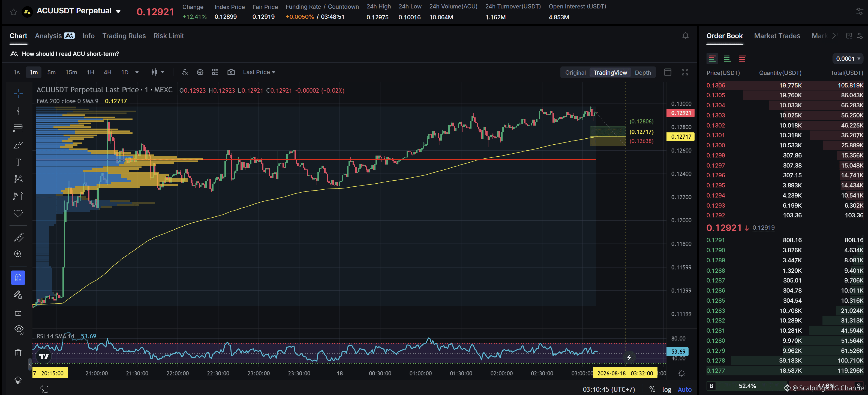Image resolution: width=868 pixels, height=395 pixels.
Task: Delete drawings with trash icon
Action: (x=18, y=353)
